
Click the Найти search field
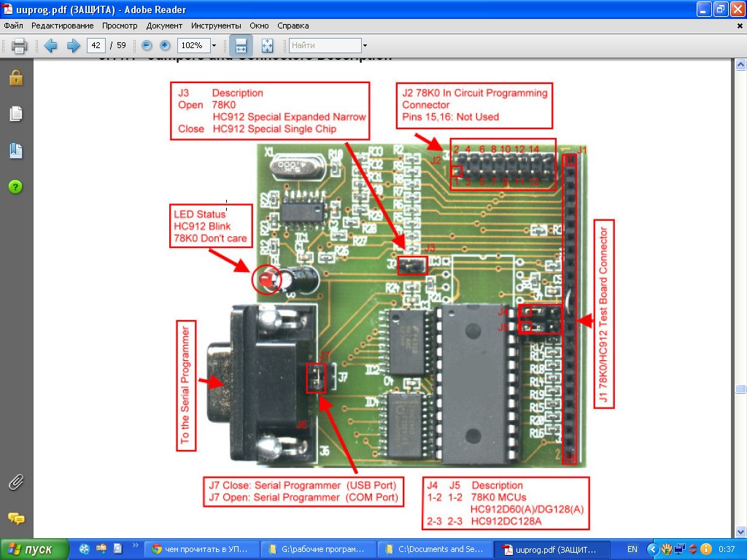325,46
